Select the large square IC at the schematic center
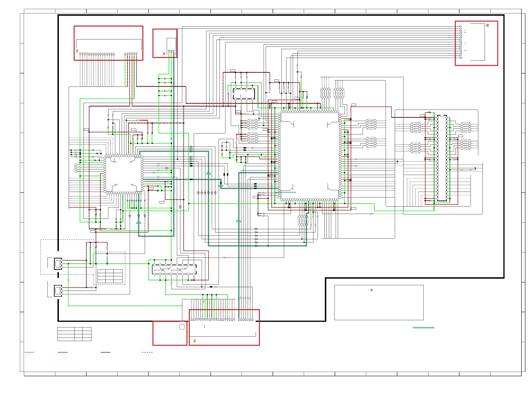532x395 pixels. coord(310,156)
